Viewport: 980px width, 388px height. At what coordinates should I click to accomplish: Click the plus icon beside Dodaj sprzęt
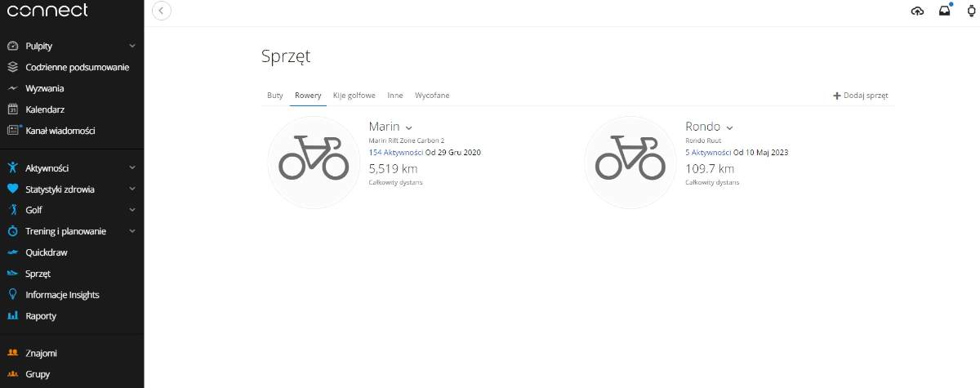pos(837,96)
